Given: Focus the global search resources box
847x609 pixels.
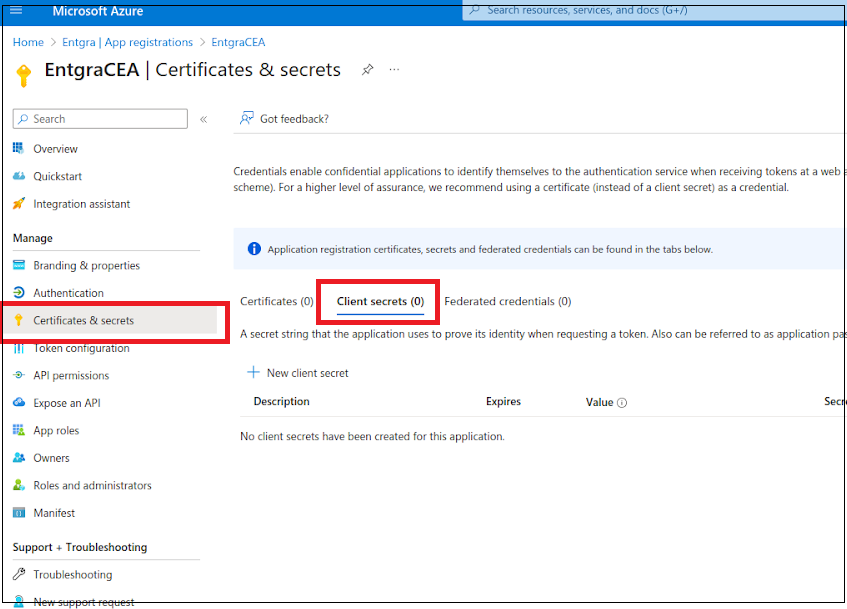Looking at the screenshot, I should pyautogui.click(x=654, y=11).
